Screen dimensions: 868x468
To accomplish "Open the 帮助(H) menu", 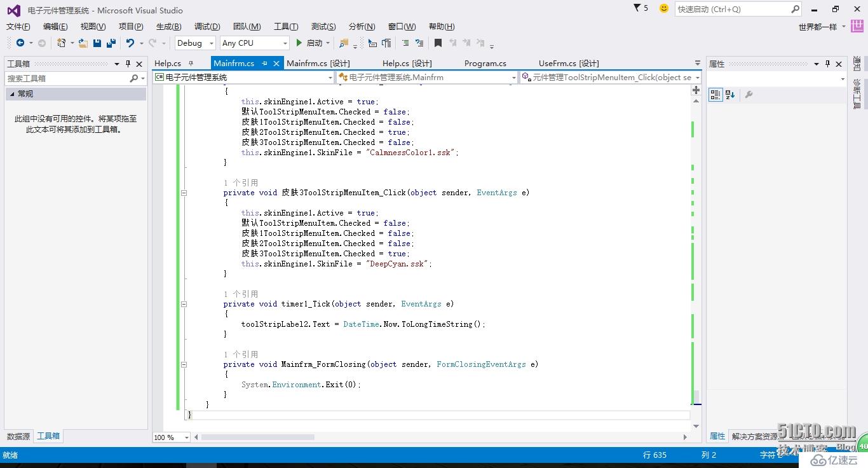I will 442,27.
